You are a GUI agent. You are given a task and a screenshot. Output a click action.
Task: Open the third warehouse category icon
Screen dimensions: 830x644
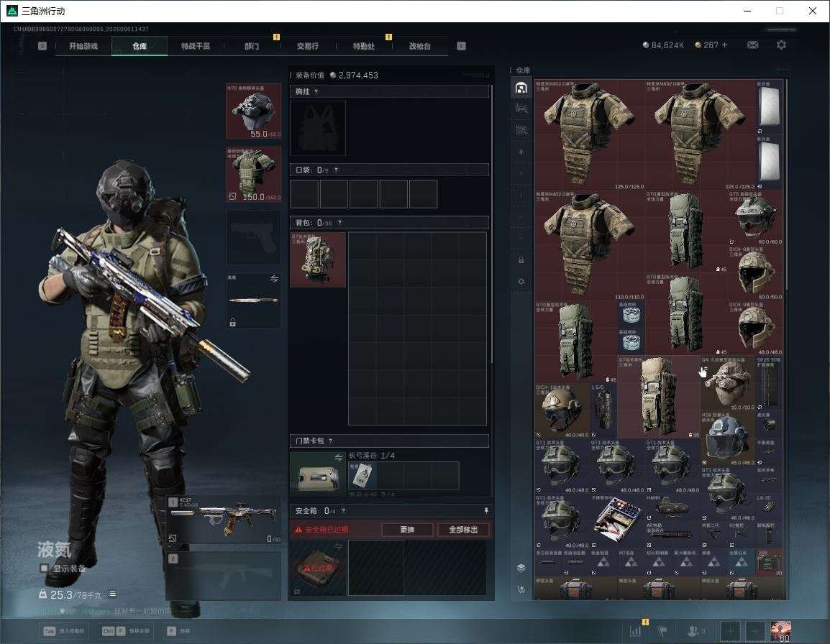click(521, 130)
